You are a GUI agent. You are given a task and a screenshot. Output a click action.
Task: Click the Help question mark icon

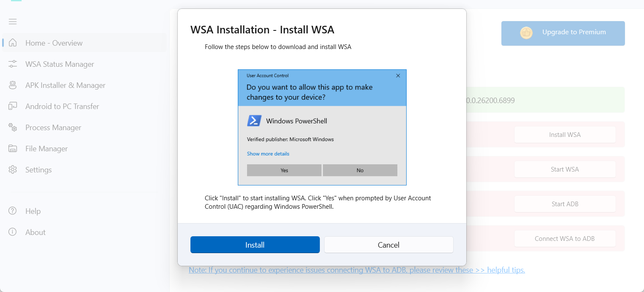(13, 211)
